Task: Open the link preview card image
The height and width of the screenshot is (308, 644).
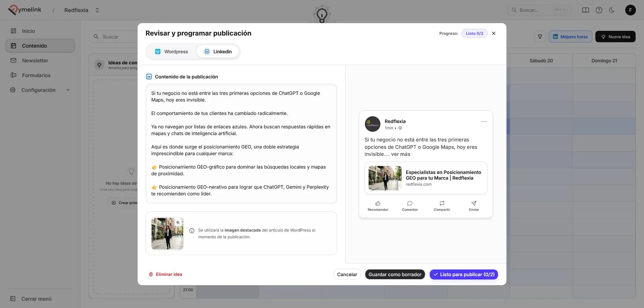Action: click(385, 178)
